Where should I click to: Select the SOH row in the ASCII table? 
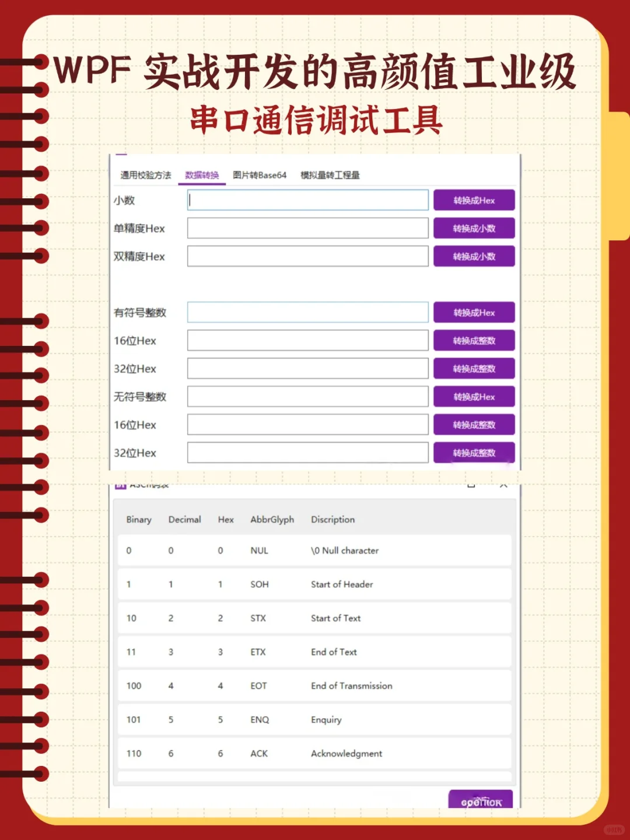coord(315,584)
